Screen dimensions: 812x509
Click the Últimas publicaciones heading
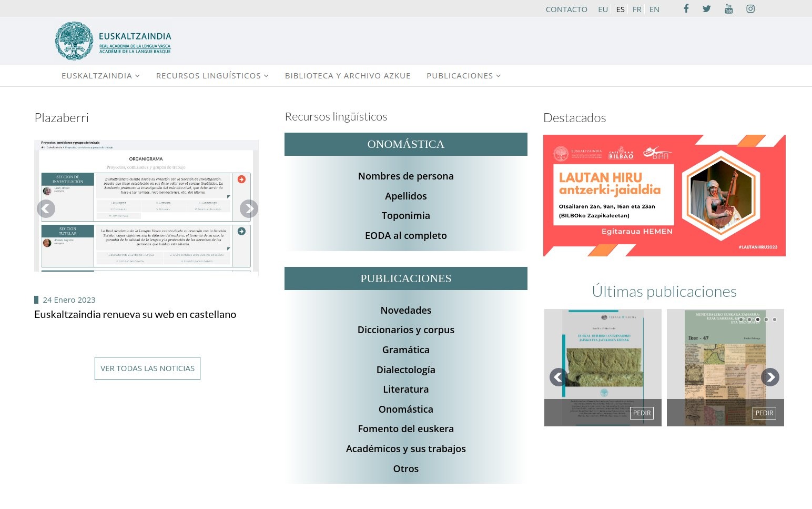pyautogui.click(x=664, y=292)
